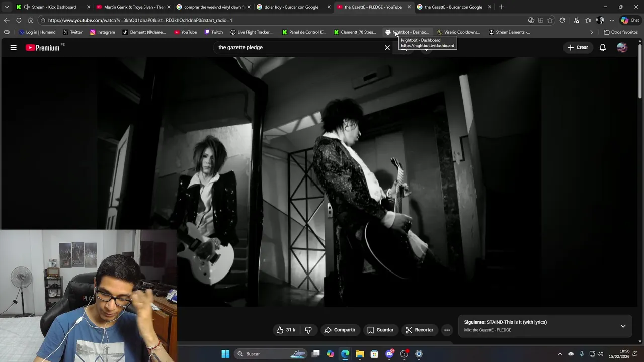The height and width of the screenshot is (362, 644).
Task: Clear the YouTube search text with X
Action: (x=387, y=47)
